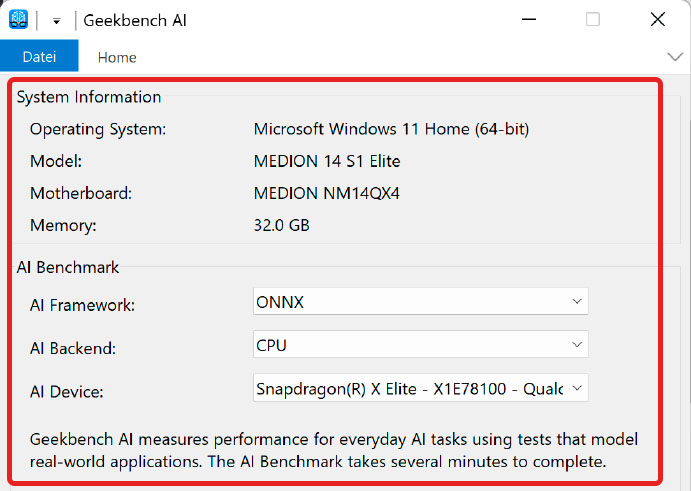Switch to the Home tab

[x=117, y=57]
